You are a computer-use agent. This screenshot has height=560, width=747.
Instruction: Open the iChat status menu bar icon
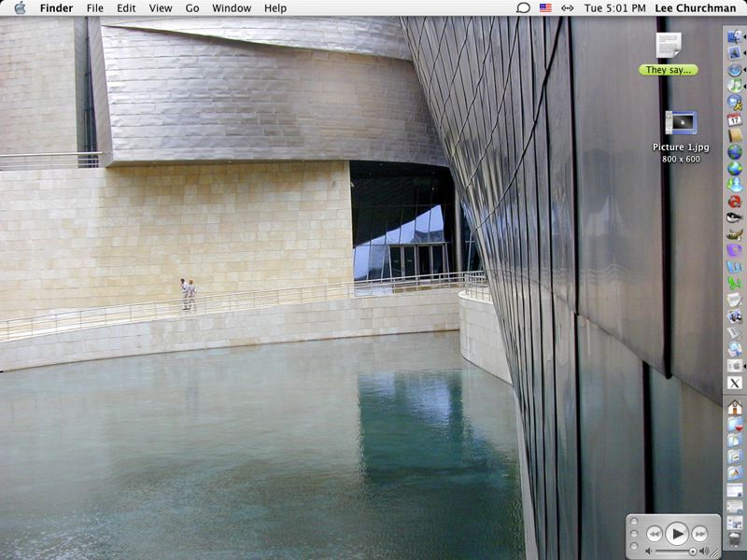coord(523,7)
